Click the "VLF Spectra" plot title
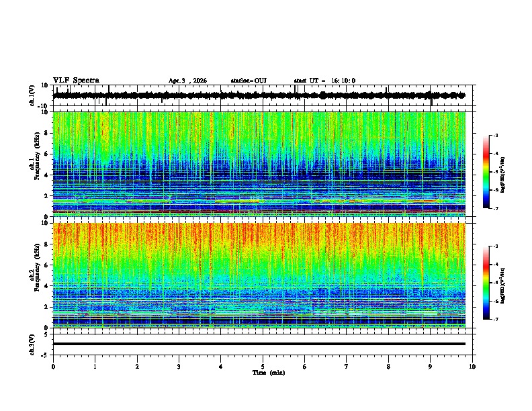The width and height of the screenshot is (532, 411). coord(76,81)
